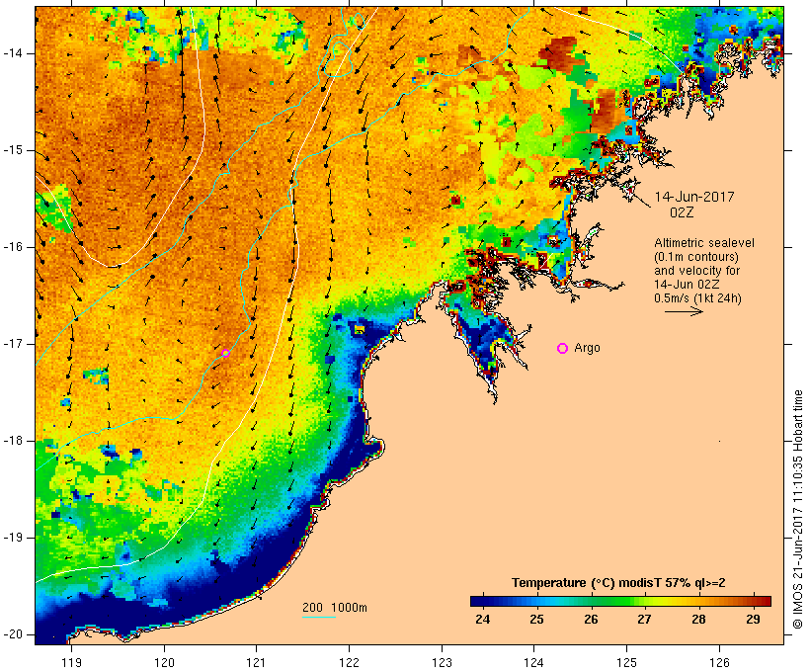Click the velocity scale reference arrow
Viewport: 810px width, 672px height.
(684, 311)
